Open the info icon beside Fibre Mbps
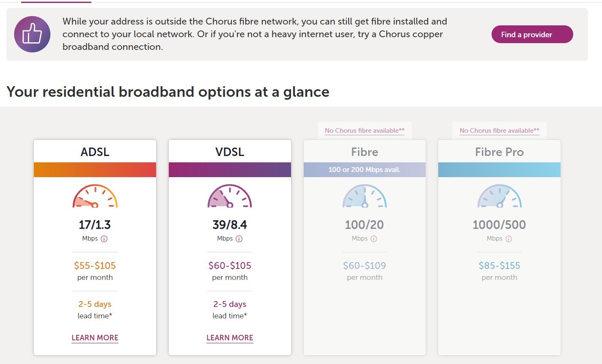Image resolution: width=602 pixels, height=364 pixels. [374, 239]
